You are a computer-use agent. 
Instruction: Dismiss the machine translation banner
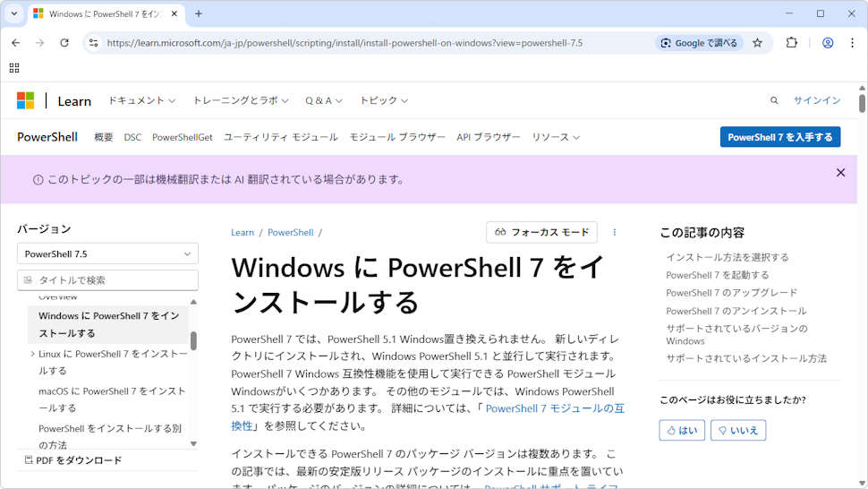(840, 173)
